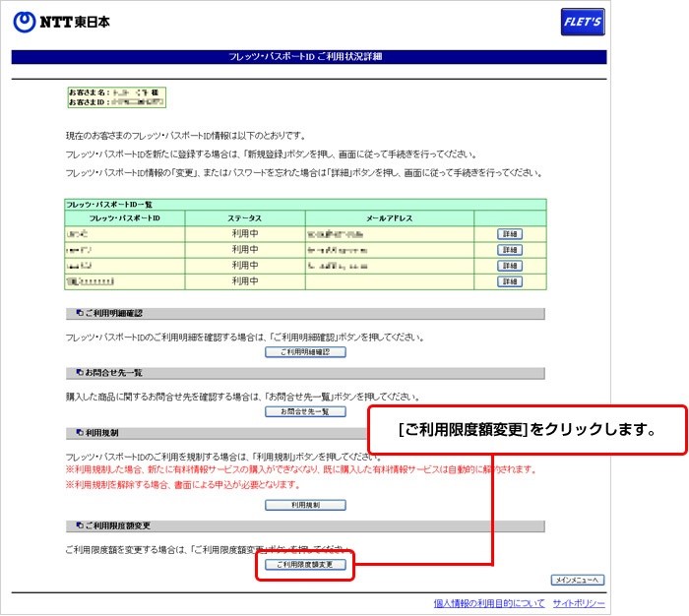Click the ご利用明細確認 section header icon

pyautogui.click(x=79, y=313)
